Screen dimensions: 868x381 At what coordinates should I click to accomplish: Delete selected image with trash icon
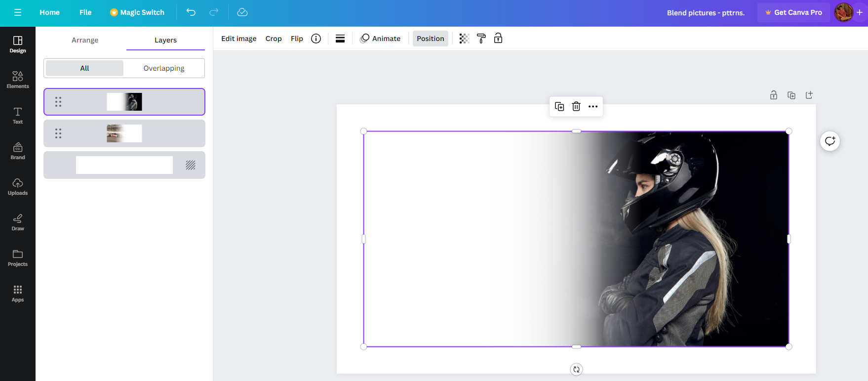(576, 106)
